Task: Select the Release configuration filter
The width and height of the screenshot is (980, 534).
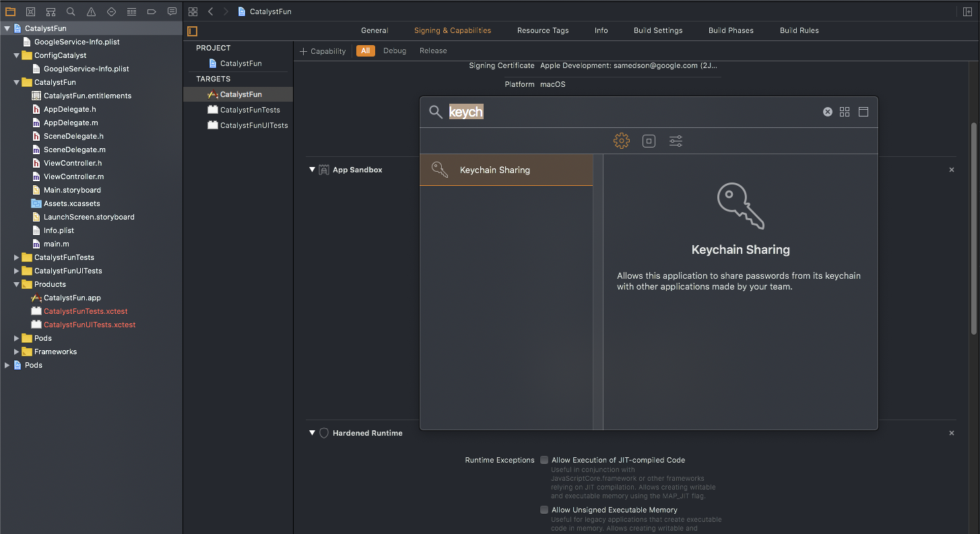Action: click(x=433, y=51)
